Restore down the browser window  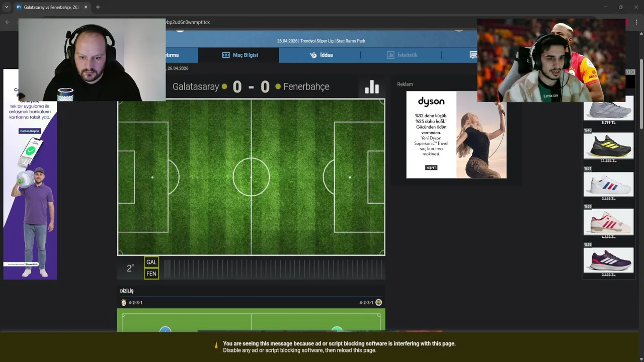point(620,7)
